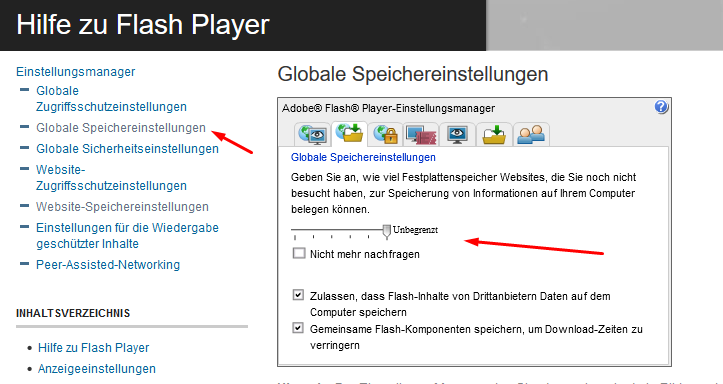Uncheck 'Zulassen, dass Flash-Inhalte von Drittanbietern' checkbox

click(x=298, y=295)
